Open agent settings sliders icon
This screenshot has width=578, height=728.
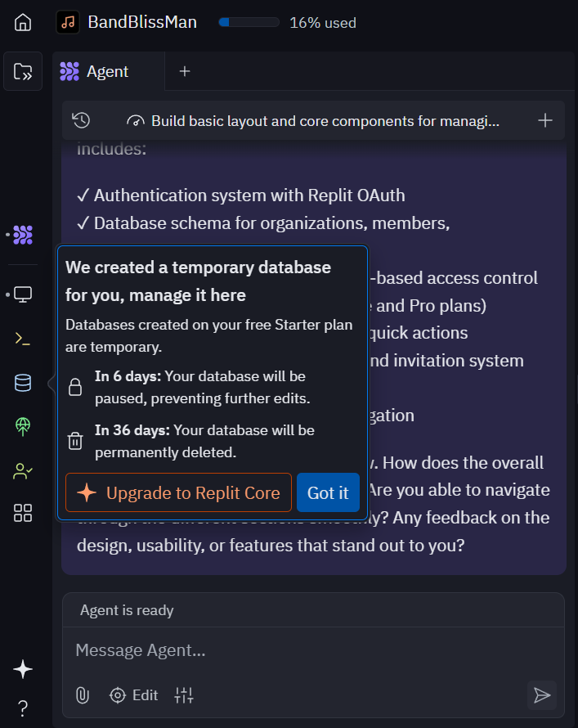click(184, 695)
